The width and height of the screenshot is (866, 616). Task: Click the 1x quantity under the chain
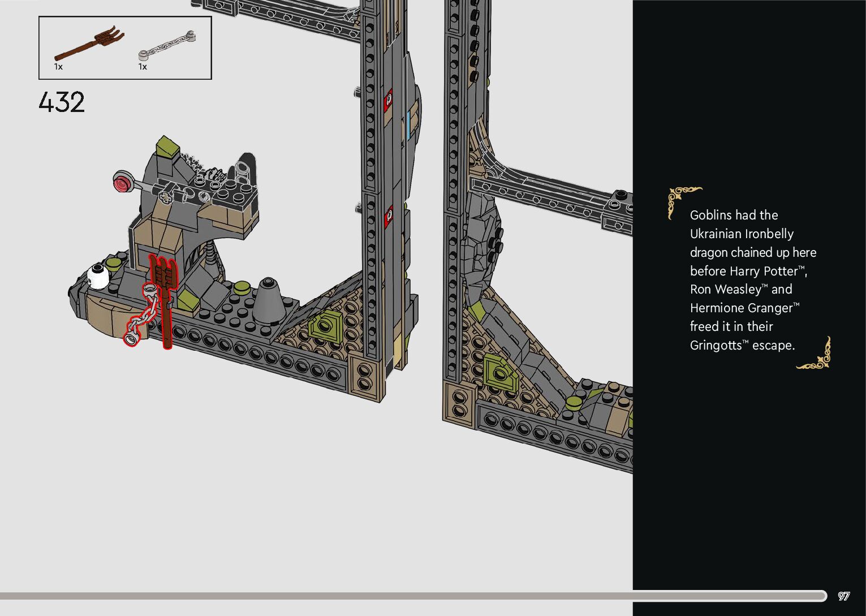pos(143,67)
